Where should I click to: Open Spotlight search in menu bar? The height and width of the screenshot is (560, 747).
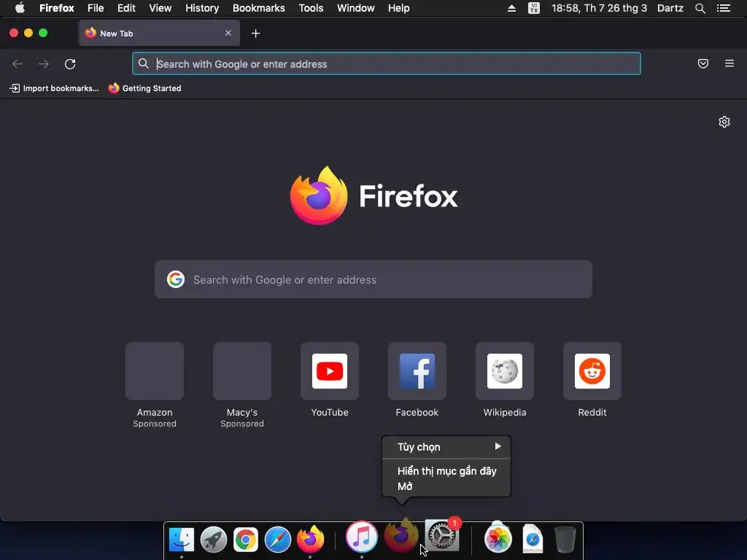700,8
